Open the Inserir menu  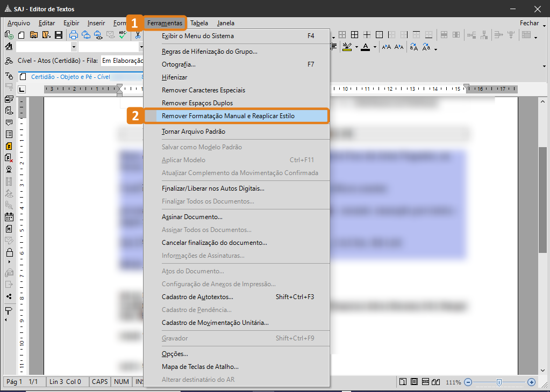[96, 23]
